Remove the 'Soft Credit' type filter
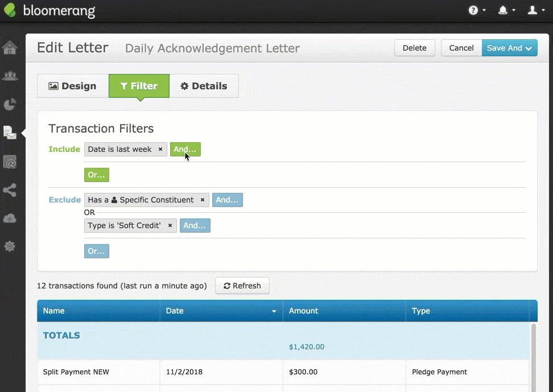 (170, 226)
